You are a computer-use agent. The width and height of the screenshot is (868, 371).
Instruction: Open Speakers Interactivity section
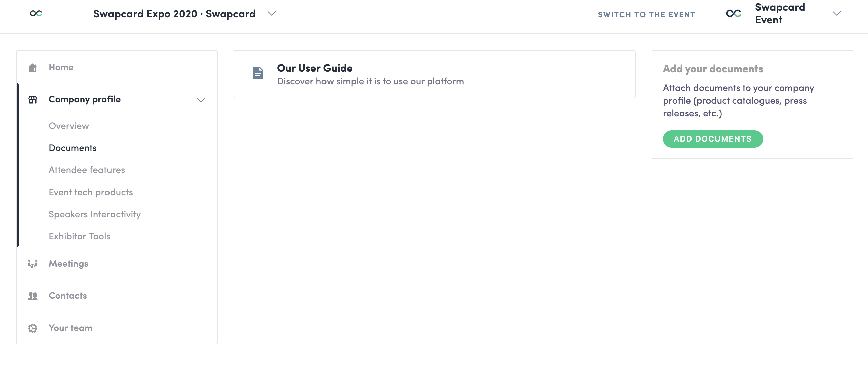point(95,214)
